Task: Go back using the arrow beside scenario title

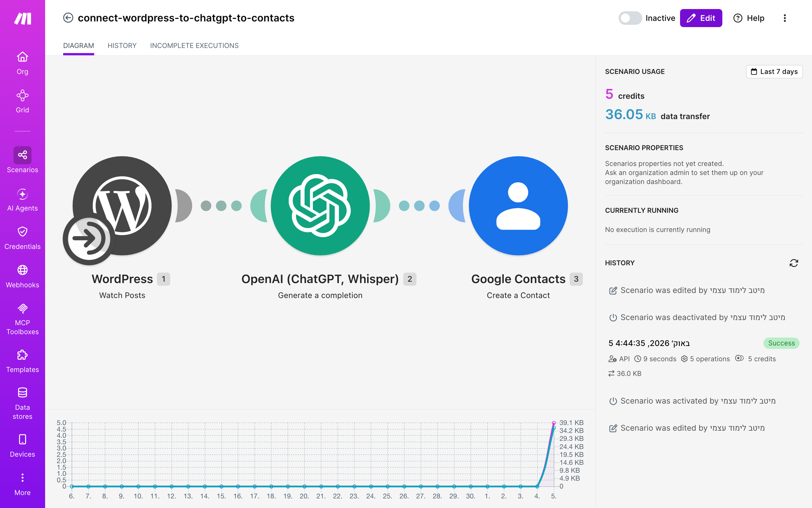Action: pos(68,18)
